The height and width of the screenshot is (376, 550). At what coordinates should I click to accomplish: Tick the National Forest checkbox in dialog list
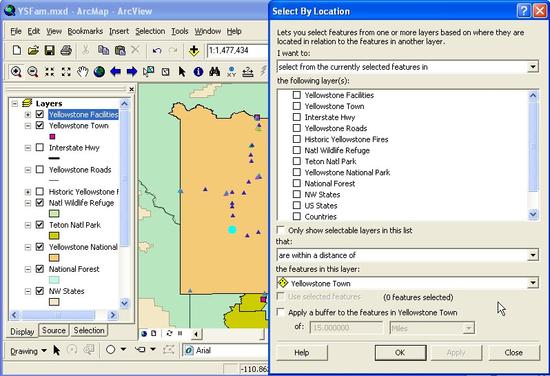pyautogui.click(x=297, y=183)
